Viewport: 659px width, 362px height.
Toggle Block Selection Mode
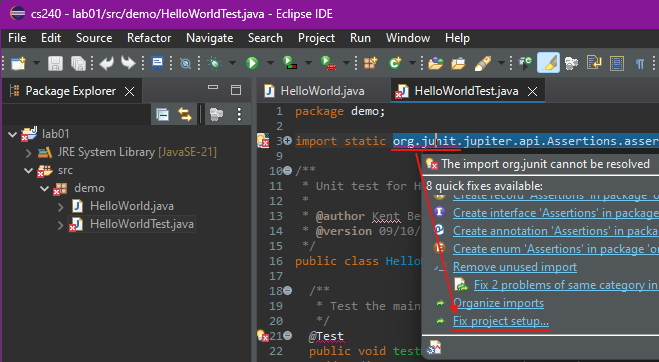coord(617,63)
